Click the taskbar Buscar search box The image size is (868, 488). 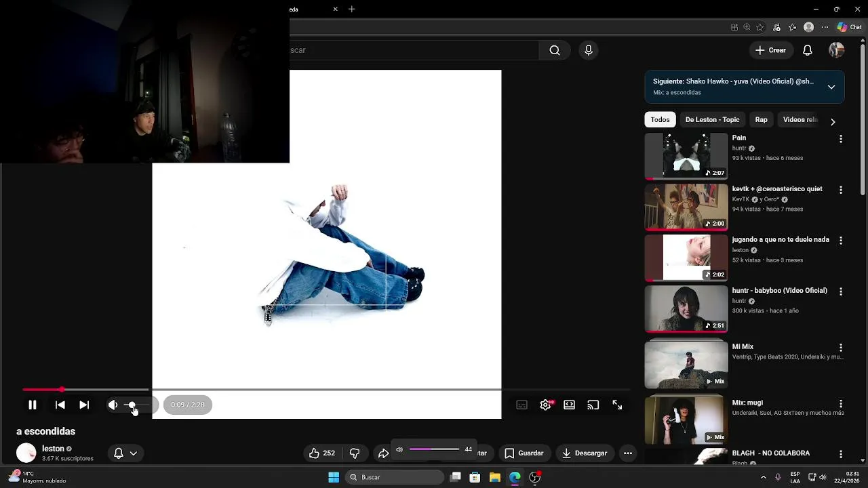coord(395,477)
